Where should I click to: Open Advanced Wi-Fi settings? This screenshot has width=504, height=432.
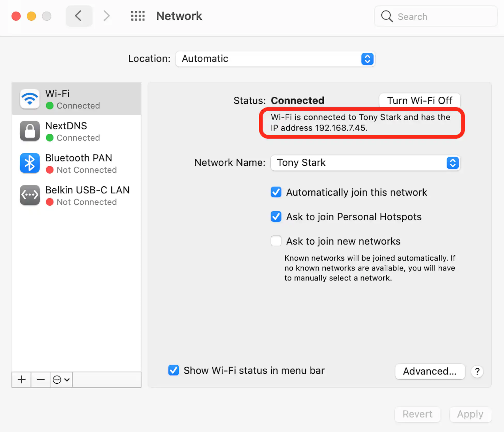coord(430,371)
